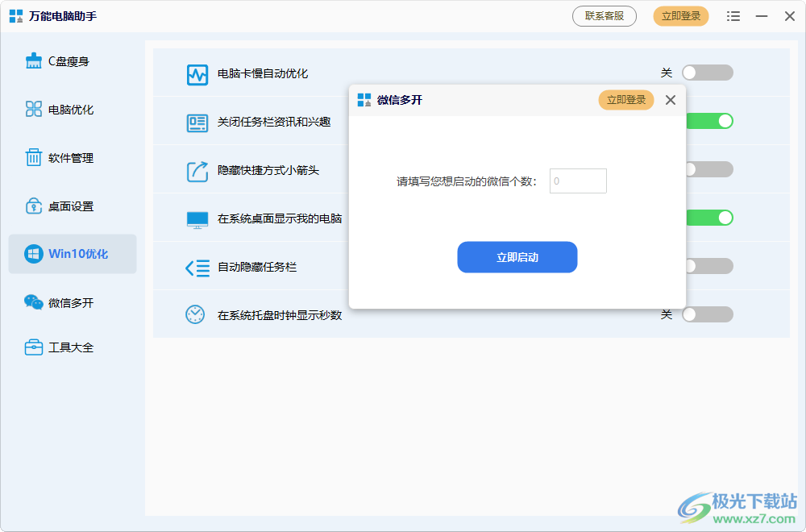The height and width of the screenshot is (532, 806).
Task: Click the WeChat instance count input box
Action: [578, 181]
